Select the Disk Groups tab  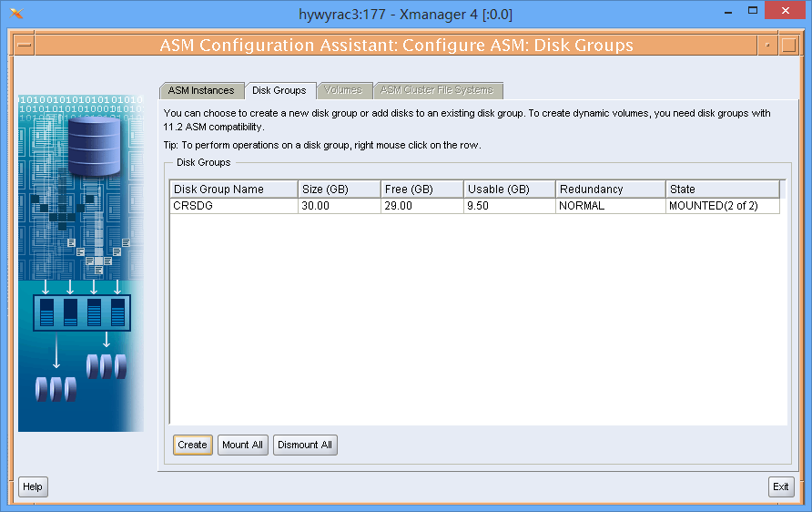[x=279, y=90]
